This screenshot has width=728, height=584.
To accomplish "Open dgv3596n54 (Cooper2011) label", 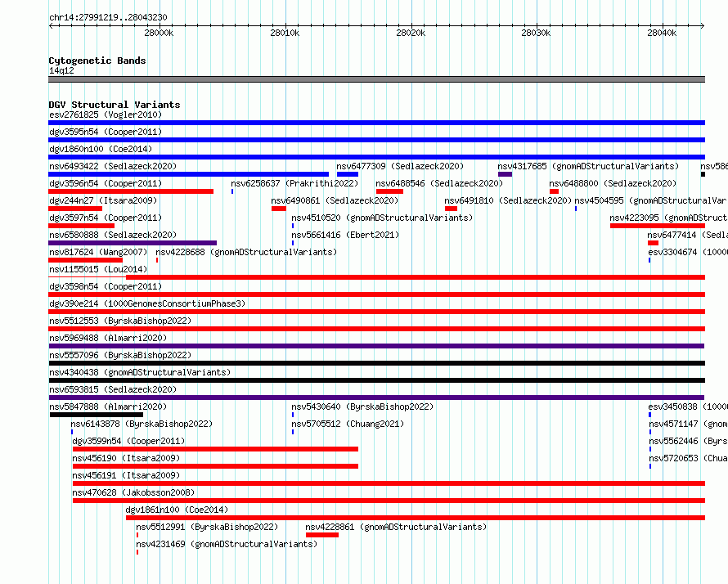I will coord(106,183).
